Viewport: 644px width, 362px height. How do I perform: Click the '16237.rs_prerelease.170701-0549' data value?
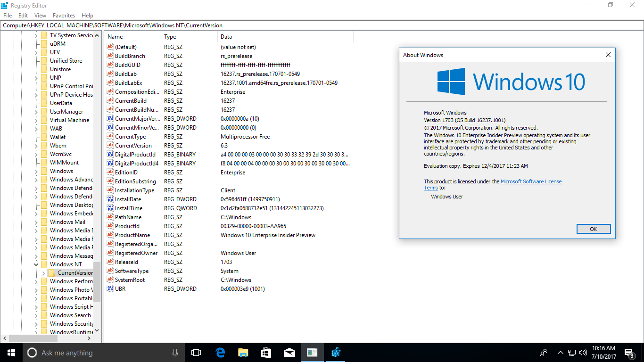[x=260, y=74]
